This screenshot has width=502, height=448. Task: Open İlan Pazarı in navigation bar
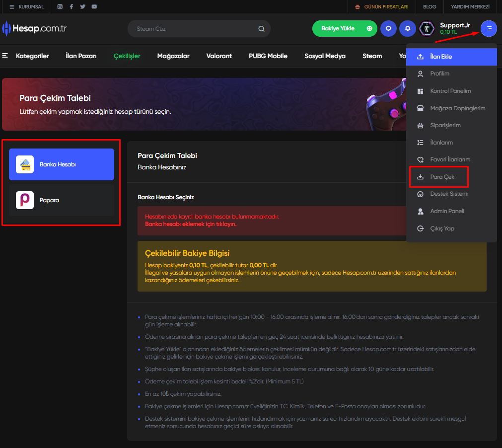click(x=81, y=56)
